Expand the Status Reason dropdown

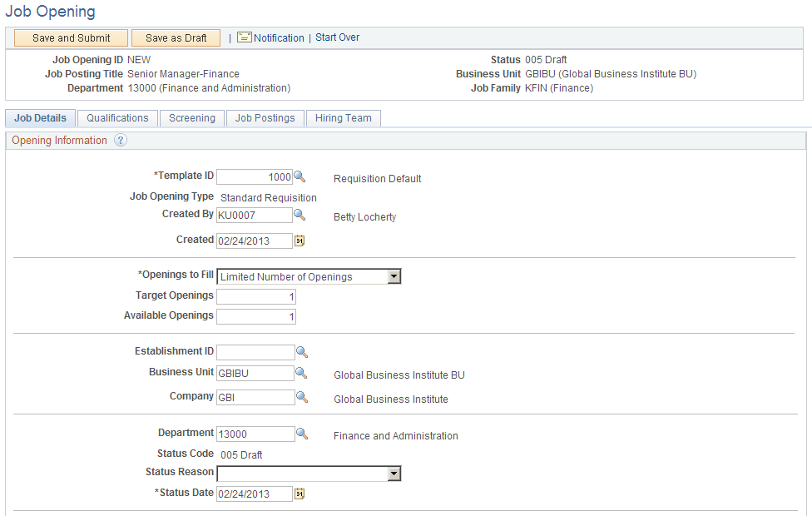tap(394, 474)
